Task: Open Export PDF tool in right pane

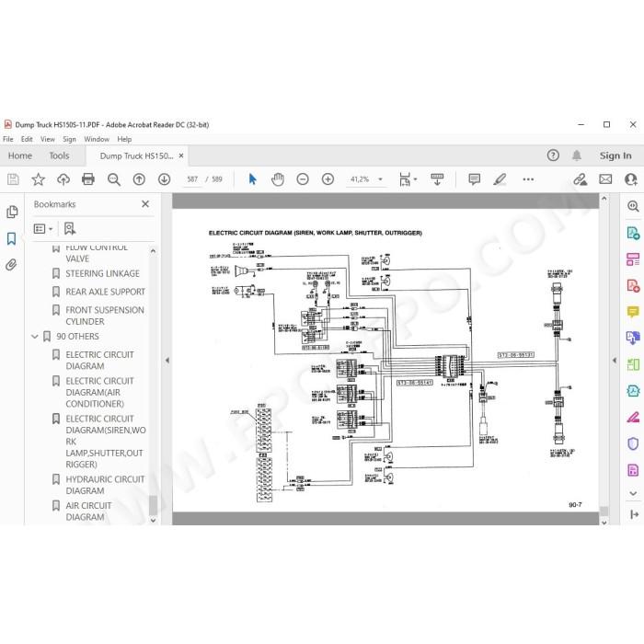Action: coord(633,233)
